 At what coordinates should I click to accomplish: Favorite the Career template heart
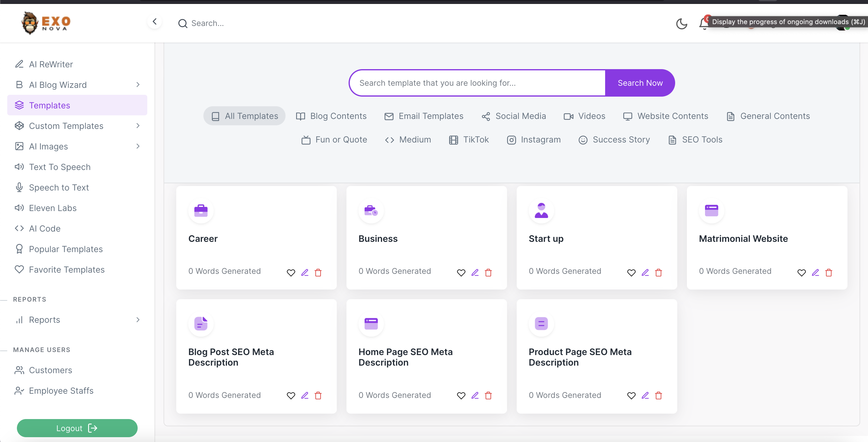(x=291, y=272)
